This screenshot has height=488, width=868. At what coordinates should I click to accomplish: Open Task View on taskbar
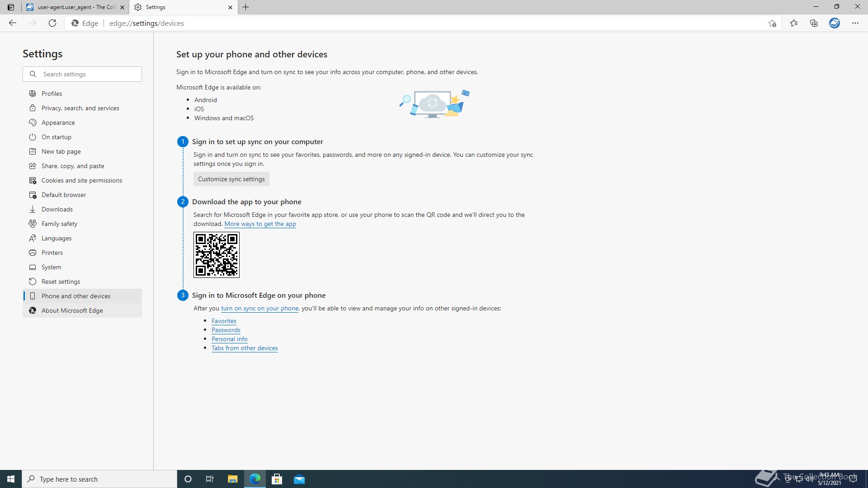(x=209, y=479)
